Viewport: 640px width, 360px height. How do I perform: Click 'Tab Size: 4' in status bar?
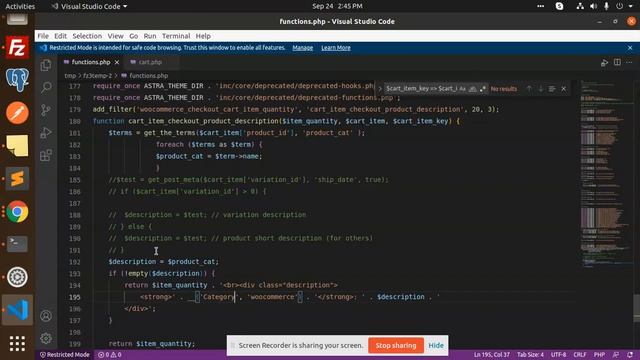pyautogui.click(x=530, y=355)
